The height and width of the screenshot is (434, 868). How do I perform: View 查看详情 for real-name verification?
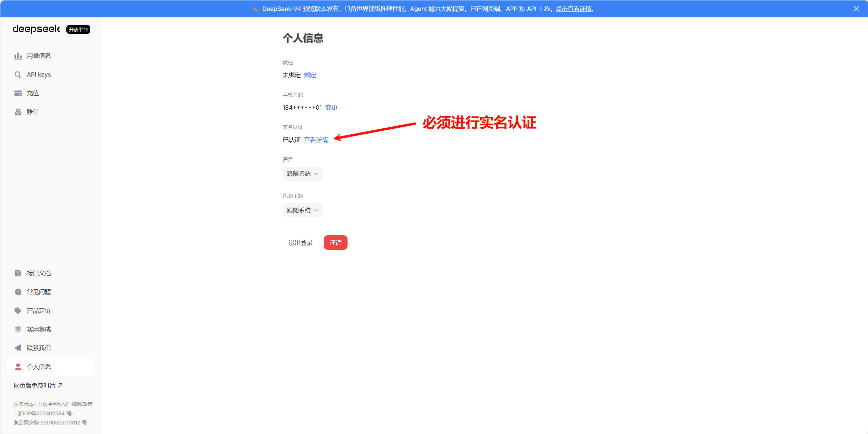316,140
